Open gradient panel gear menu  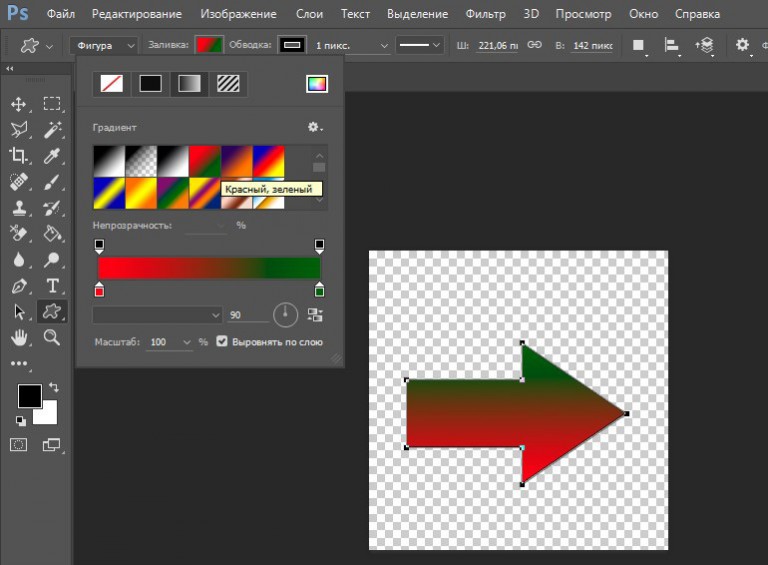[x=314, y=127]
